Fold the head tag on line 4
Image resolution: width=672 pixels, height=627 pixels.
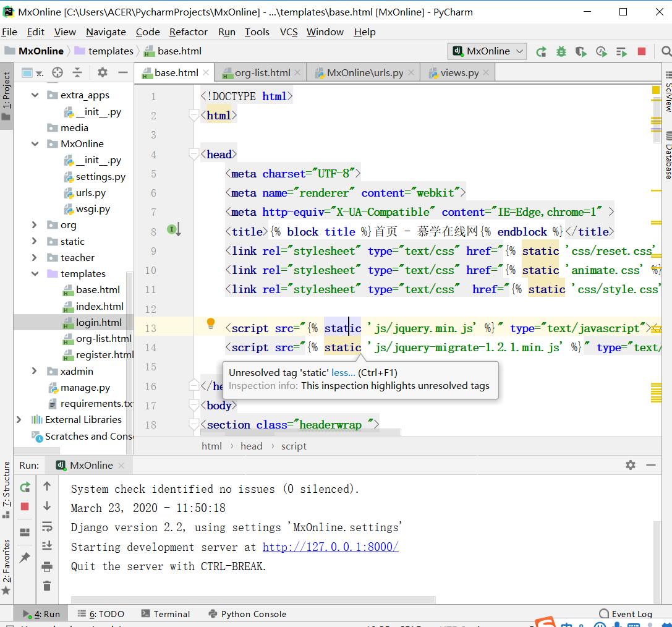click(194, 154)
